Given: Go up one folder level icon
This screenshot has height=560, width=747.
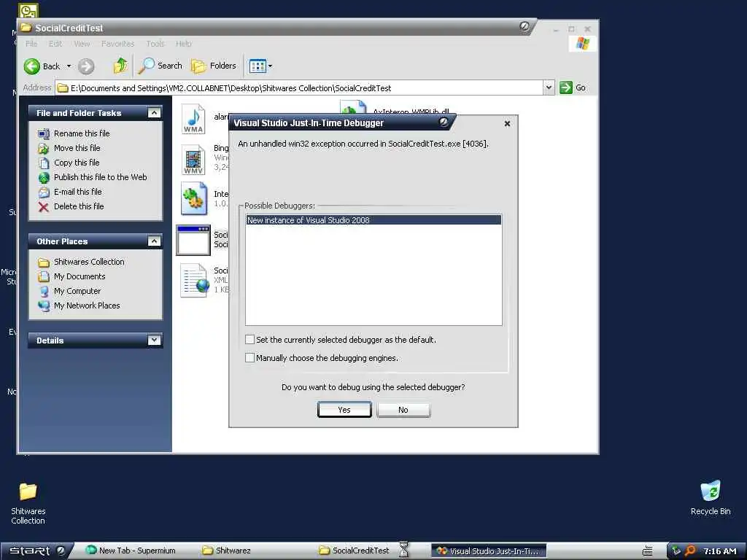Looking at the screenshot, I should point(120,66).
